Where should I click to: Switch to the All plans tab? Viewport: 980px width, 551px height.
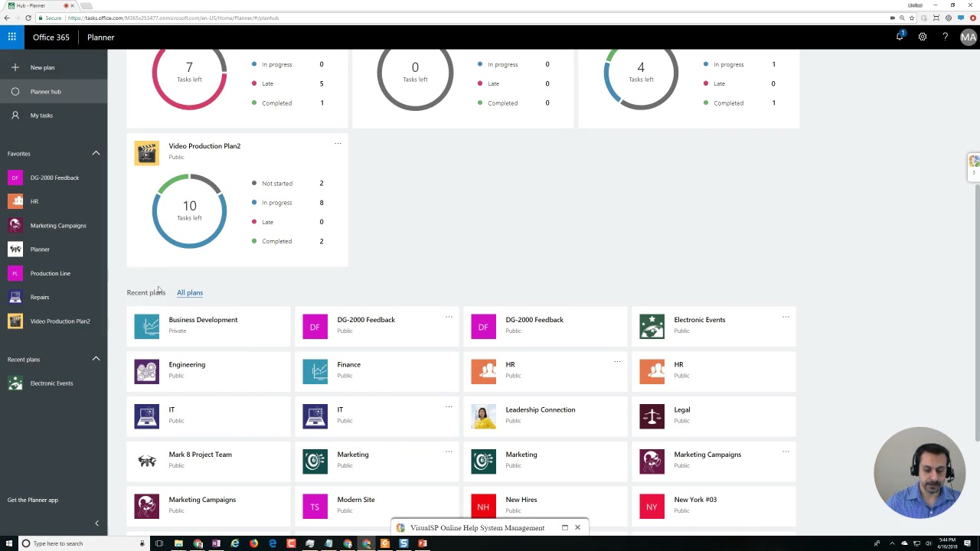(190, 292)
